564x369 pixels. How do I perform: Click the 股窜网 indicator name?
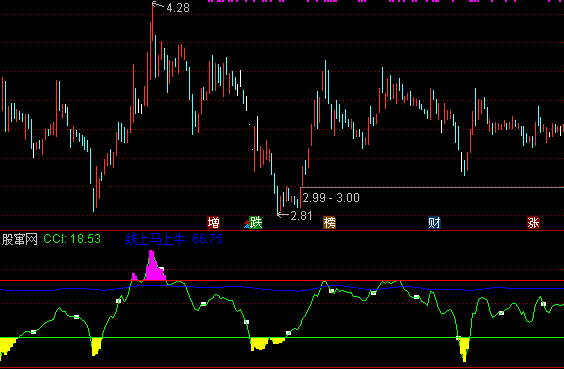(19, 239)
